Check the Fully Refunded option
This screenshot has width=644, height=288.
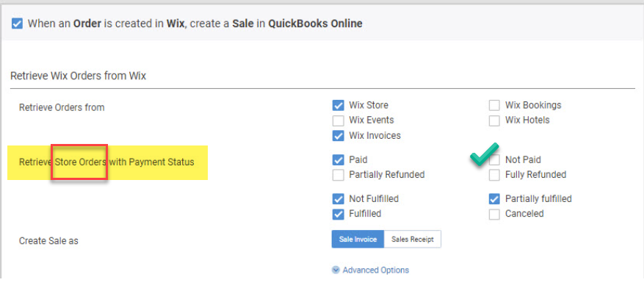[x=494, y=175]
